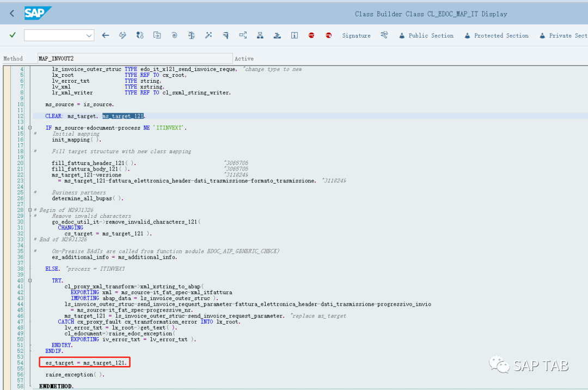Click the 'es_target = ms_target_121.' statement
This screenshot has width=588, height=390.
click(86, 363)
